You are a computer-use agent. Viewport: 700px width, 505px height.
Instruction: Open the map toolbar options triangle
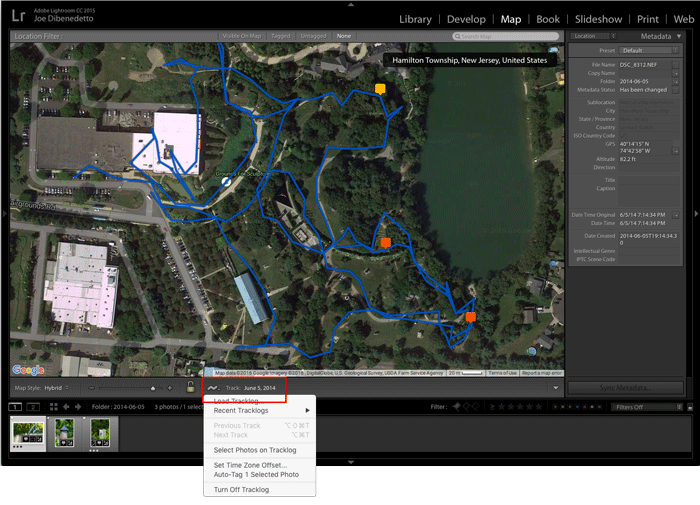(x=556, y=388)
